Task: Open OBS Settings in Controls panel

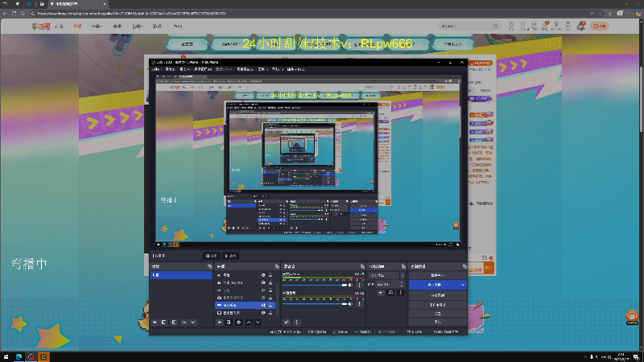Action: click(x=437, y=314)
